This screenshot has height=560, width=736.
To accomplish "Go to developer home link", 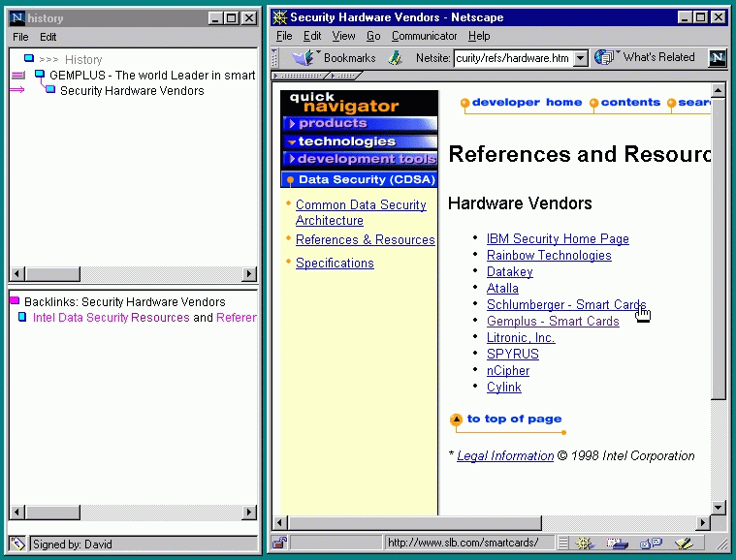I will click(527, 103).
